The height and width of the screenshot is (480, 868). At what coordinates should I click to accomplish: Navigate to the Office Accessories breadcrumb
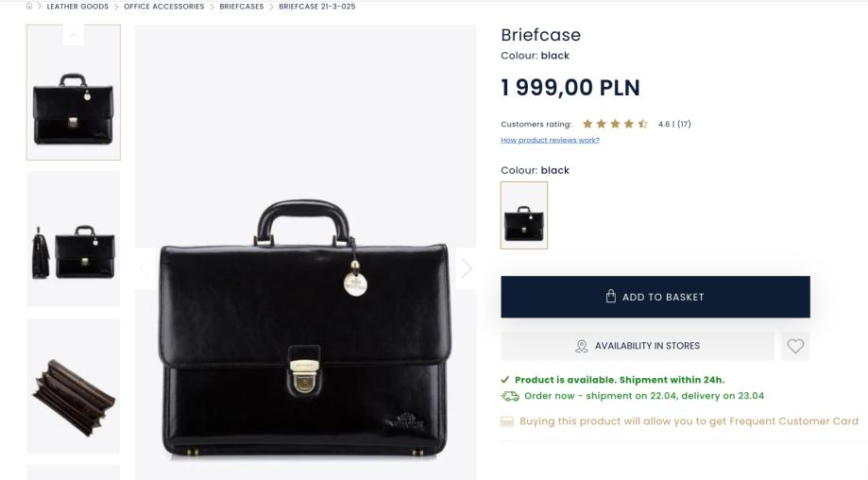click(163, 7)
